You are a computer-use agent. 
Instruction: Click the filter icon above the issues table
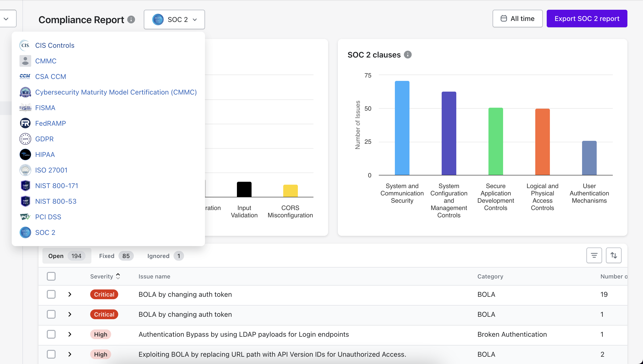tap(594, 255)
